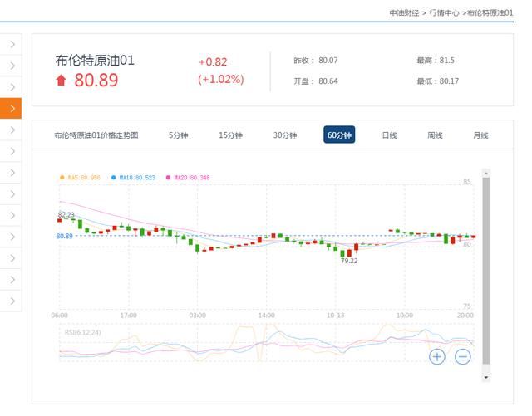Click the 14:00 time axis label
This screenshot has width=532, height=416.
(266, 316)
